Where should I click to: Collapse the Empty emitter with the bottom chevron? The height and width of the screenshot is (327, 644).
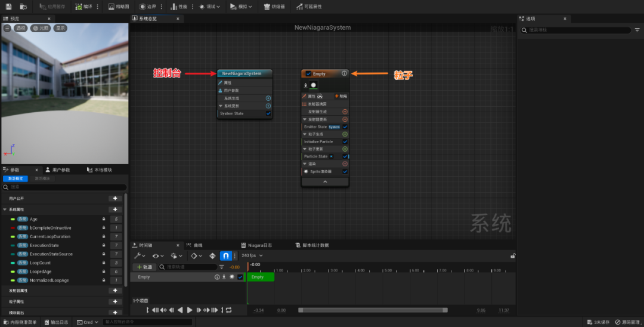[x=325, y=181]
